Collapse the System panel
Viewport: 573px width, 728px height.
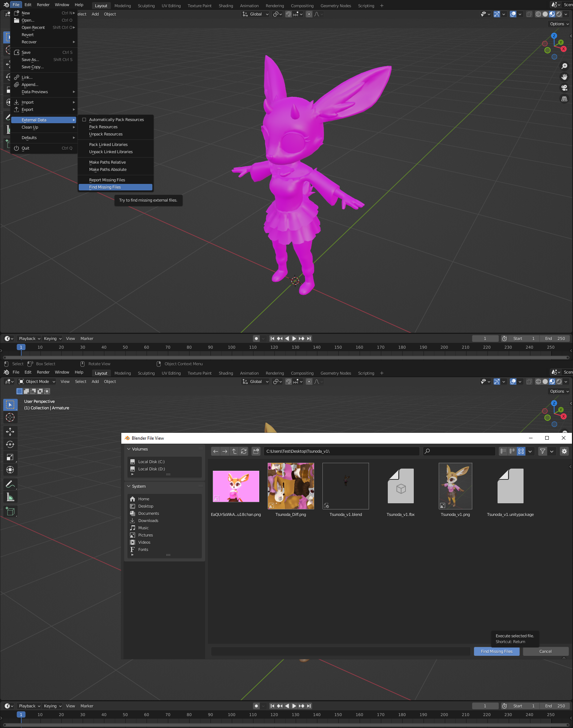click(x=129, y=486)
